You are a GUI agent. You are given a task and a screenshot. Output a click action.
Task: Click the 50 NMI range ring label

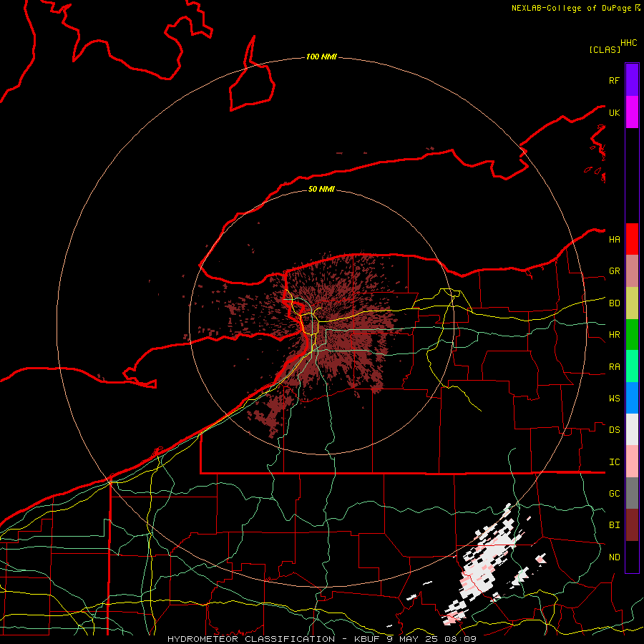(321, 189)
